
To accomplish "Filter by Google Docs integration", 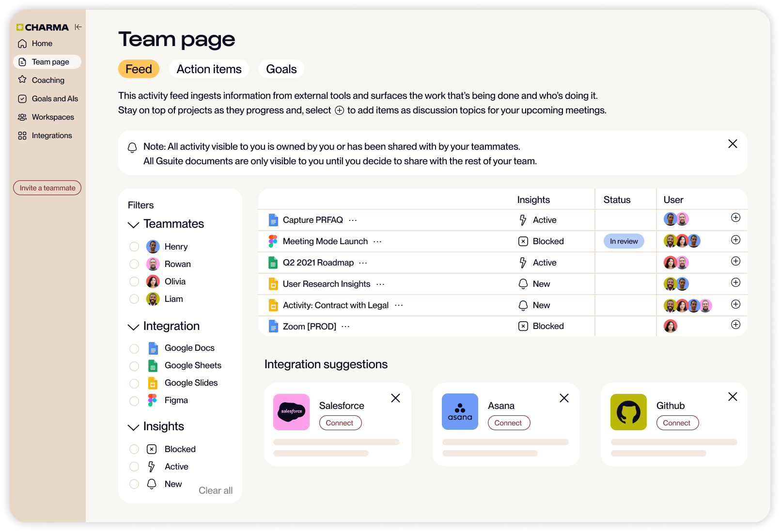I will (x=134, y=348).
